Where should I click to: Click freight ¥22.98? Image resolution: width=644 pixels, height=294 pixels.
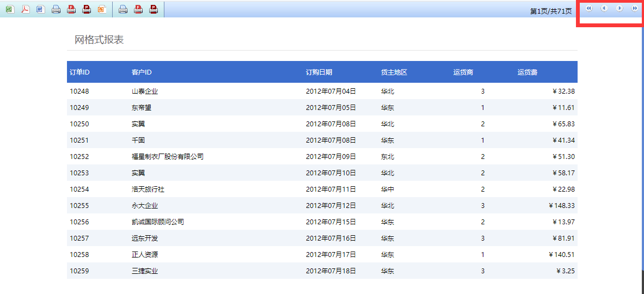tap(563, 189)
